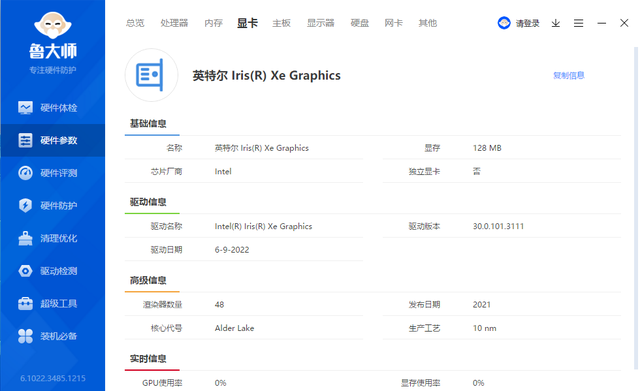This screenshot has width=640, height=391.
Task: Click the graphics card icon beside the title
Action: 151,75
